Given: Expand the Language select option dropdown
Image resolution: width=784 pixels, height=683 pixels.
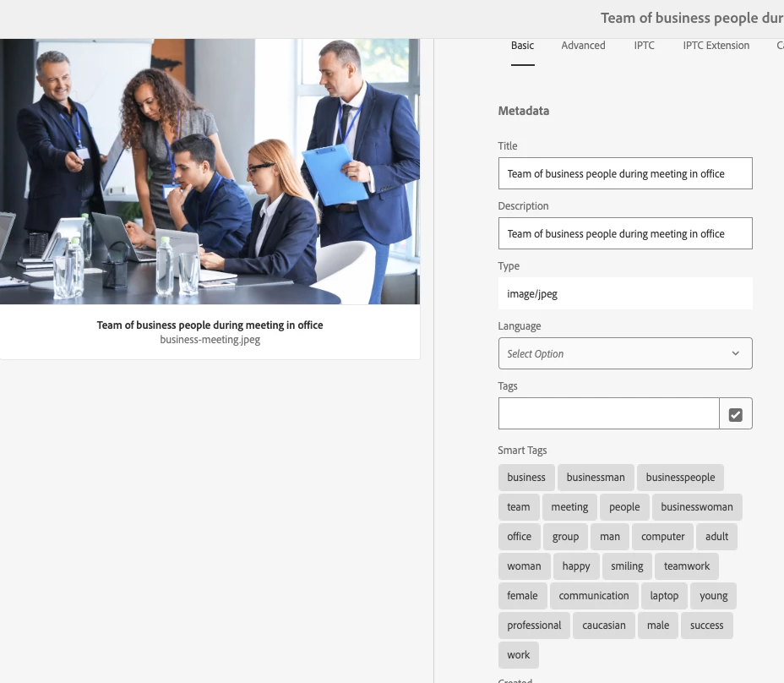Looking at the screenshot, I should click(x=625, y=353).
